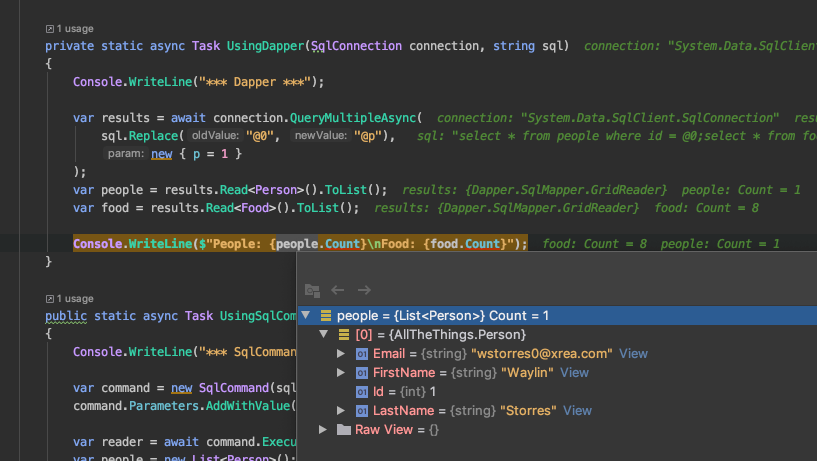The height and width of the screenshot is (461, 817).
Task: Select the Id = {int} 1 row
Action: coord(557,392)
